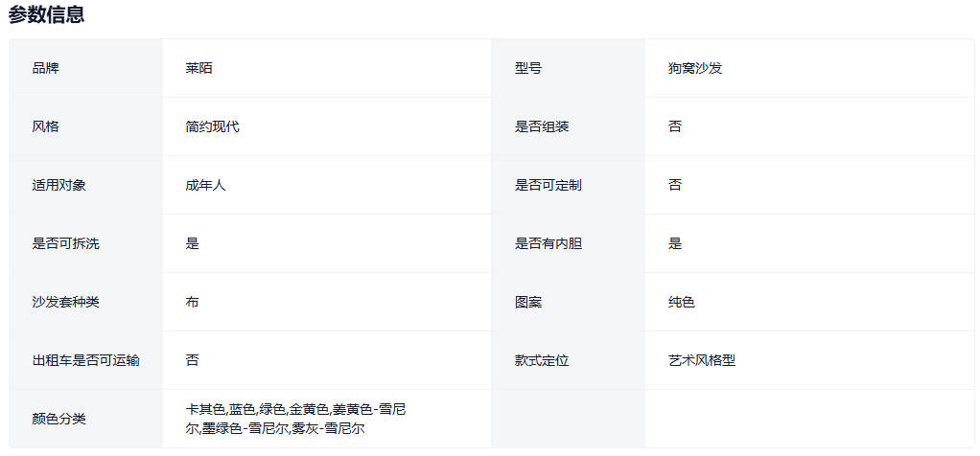This screenshot has width=980, height=456.
Task: Click the 图案 label cell
Action: click(x=528, y=302)
